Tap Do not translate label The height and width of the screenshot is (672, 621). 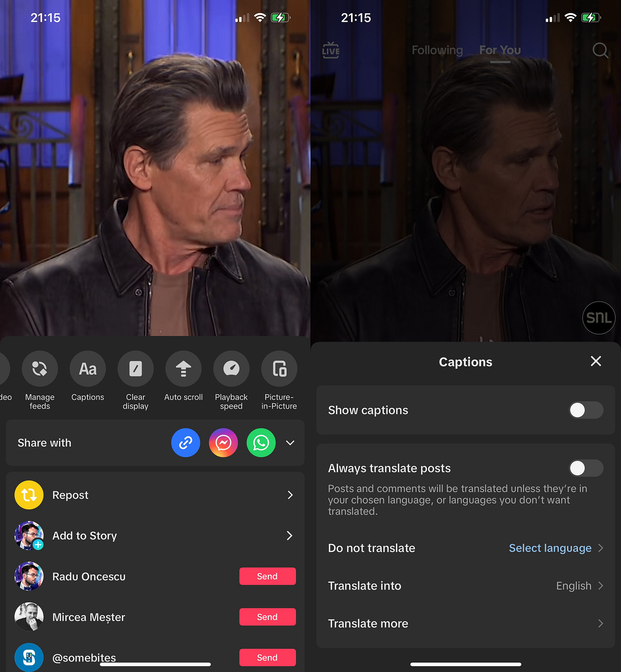(371, 548)
